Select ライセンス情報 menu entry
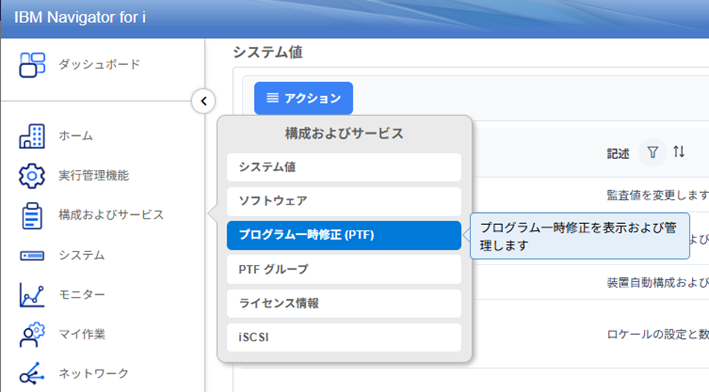Image resolution: width=709 pixels, height=392 pixels. click(344, 303)
